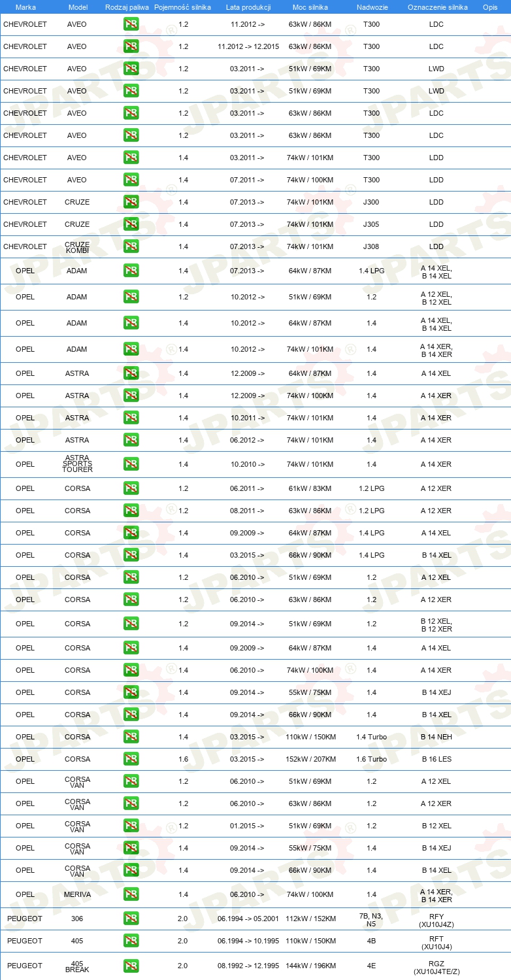This screenshot has width=511, height=980.
Task: Click the Opis column header
Action: click(490, 7)
